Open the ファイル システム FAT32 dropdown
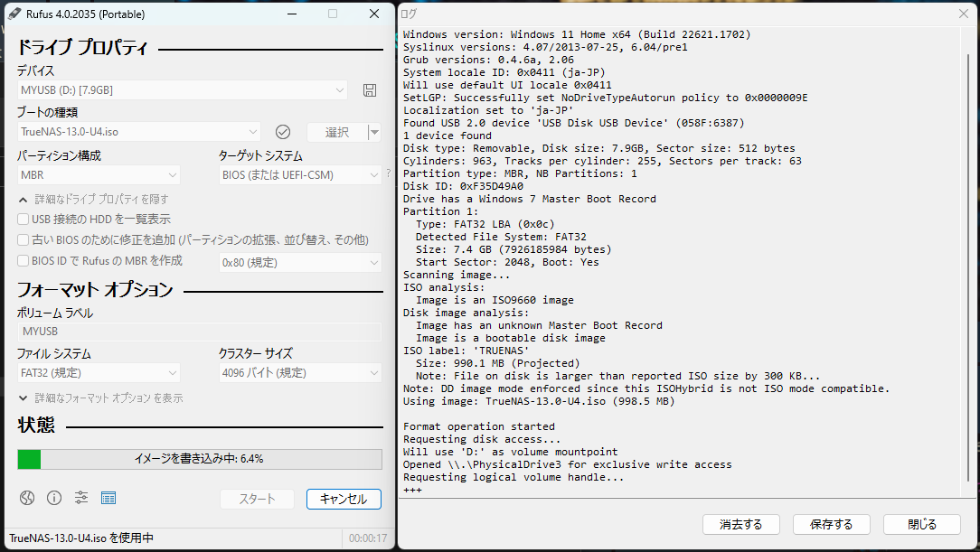This screenshot has width=980, height=552. click(99, 373)
